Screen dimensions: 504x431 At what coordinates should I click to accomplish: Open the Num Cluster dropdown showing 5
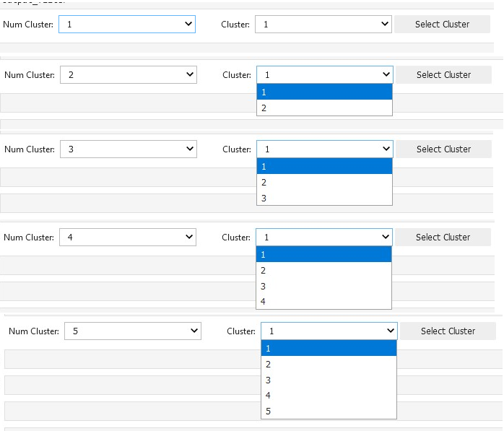tap(133, 331)
